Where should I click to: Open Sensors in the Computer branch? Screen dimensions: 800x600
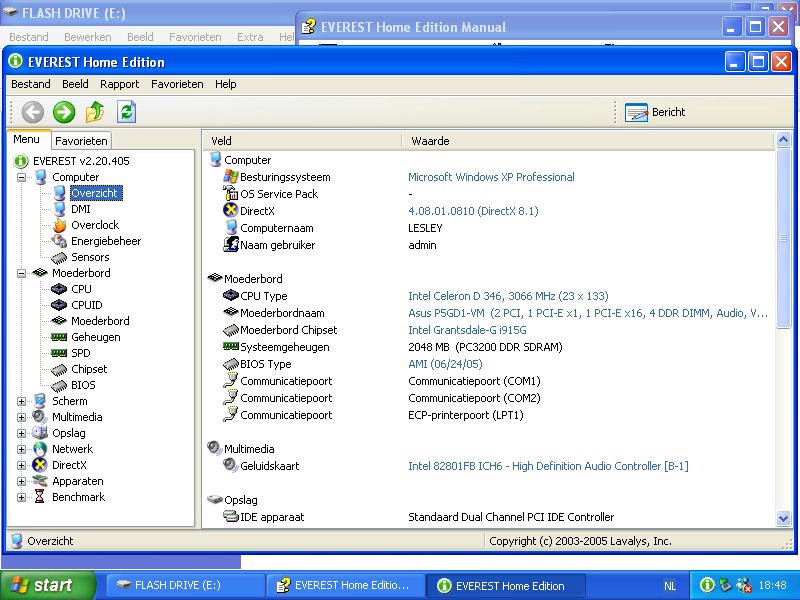click(x=90, y=257)
